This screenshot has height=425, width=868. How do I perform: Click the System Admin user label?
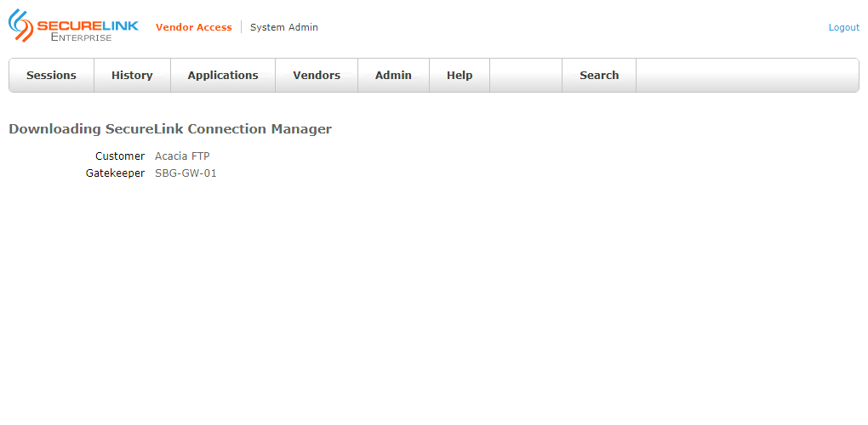coord(284,27)
